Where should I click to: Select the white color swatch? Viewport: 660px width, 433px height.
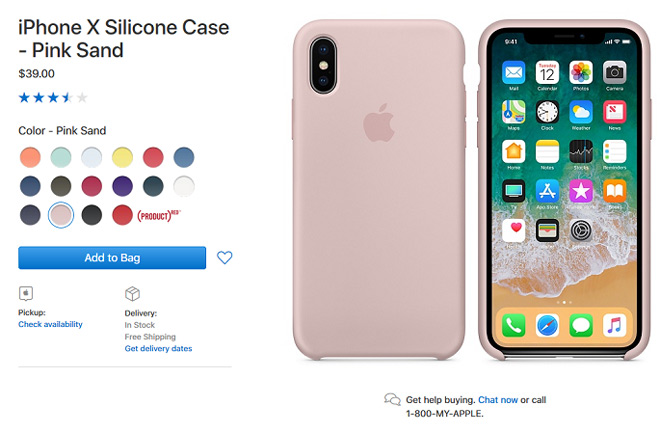click(184, 186)
